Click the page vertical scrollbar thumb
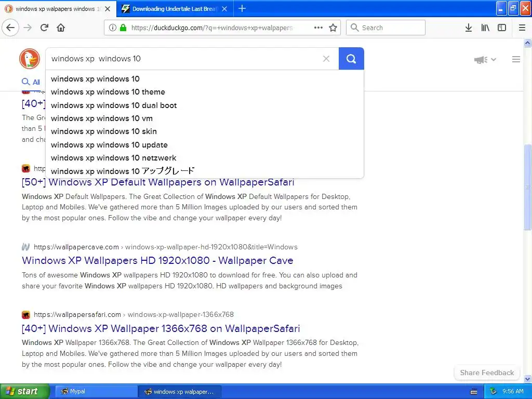 pyautogui.click(x=527, y=187)
